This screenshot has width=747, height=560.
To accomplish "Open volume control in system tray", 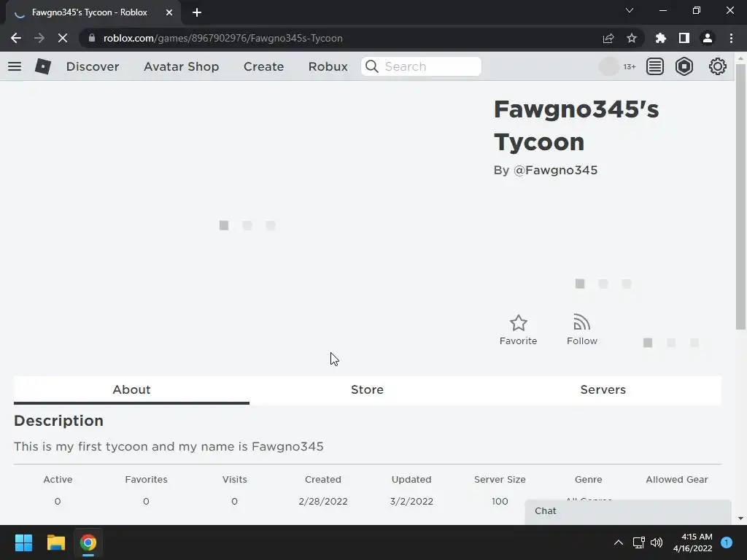I will (657, 542).
